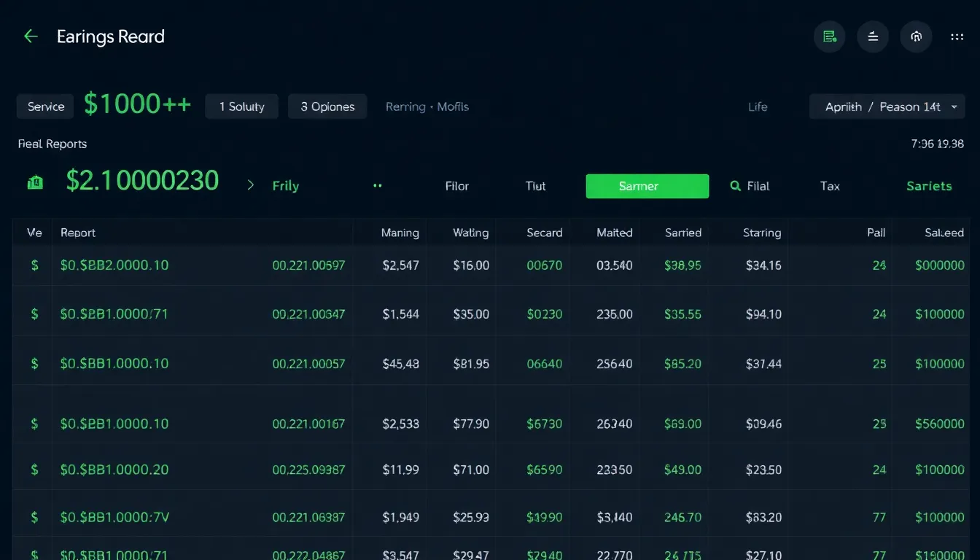The image size is (980, 560).
Task: Click the dollar icon beside $0.$BB1.0000.20
Action: pyautogui.click(x=34, y=470)
